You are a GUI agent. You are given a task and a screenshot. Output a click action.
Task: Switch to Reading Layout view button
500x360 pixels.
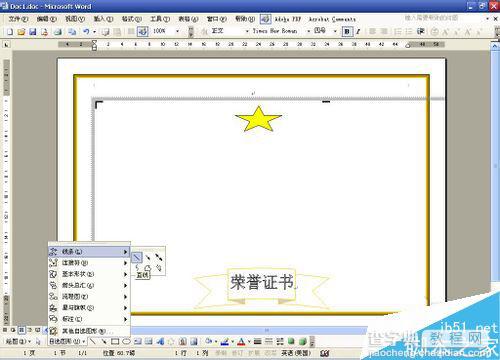tap(38, 330)
